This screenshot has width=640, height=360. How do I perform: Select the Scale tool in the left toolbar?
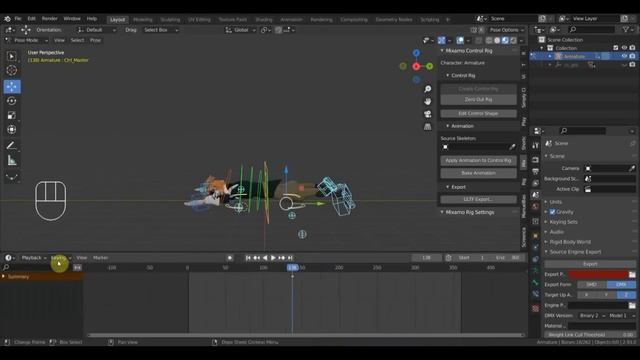pos(11,115)
